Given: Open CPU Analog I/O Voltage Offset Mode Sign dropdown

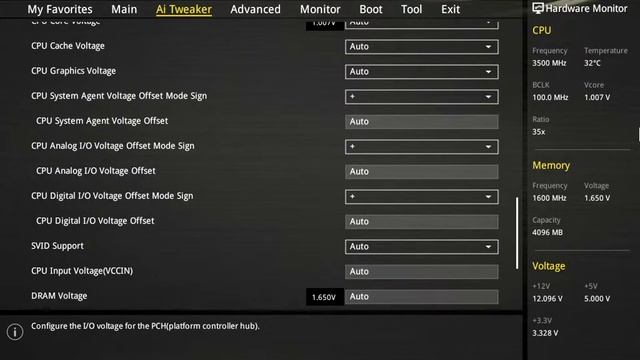Looking at the screenshot, I should [x=422, y=147].
